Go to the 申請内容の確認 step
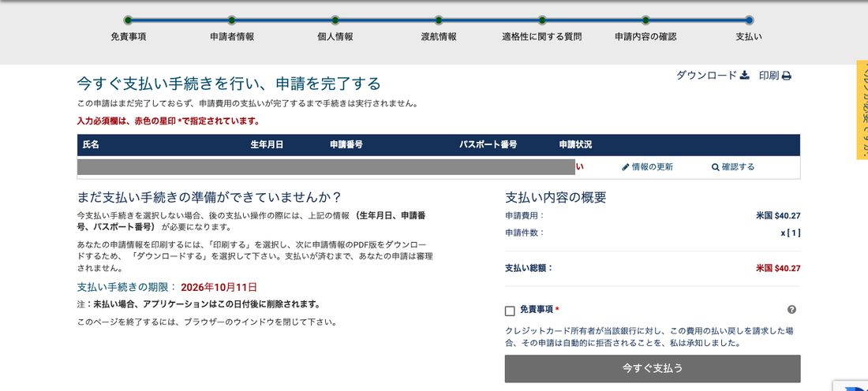The image size is (868, 391). coord(645,37)
